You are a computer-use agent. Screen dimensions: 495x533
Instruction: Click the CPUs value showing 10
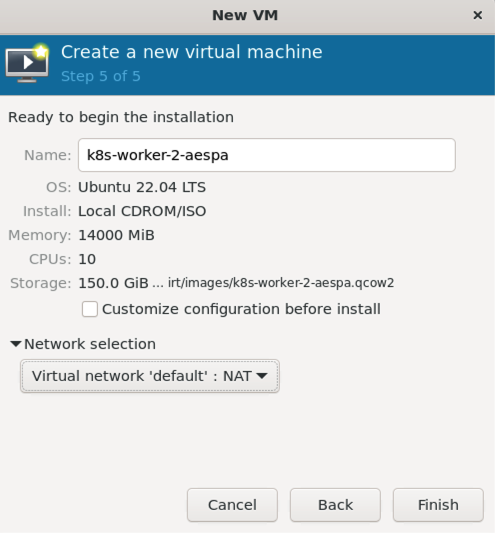(87, 259)
